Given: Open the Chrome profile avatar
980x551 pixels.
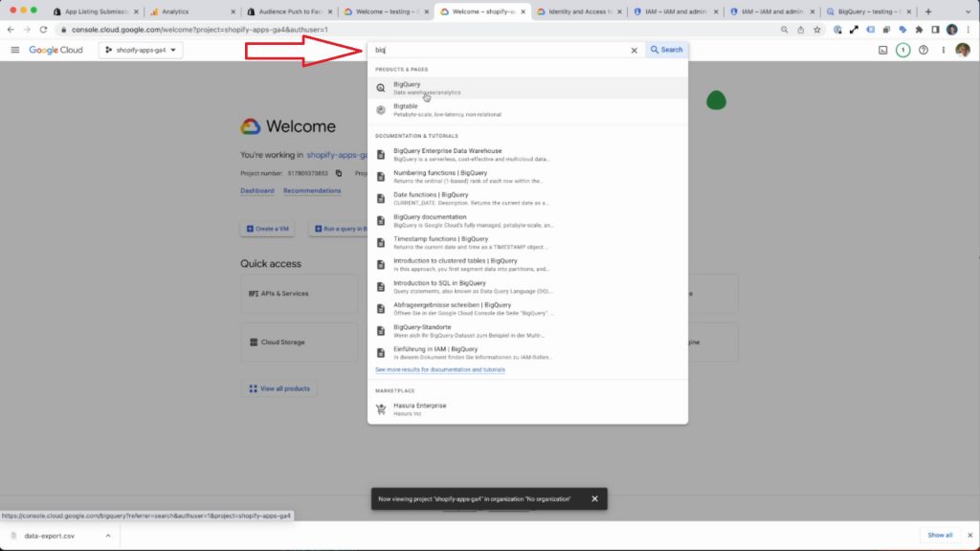Looking at the screenshot, I should pyautogui.click(x=952, y=30).
